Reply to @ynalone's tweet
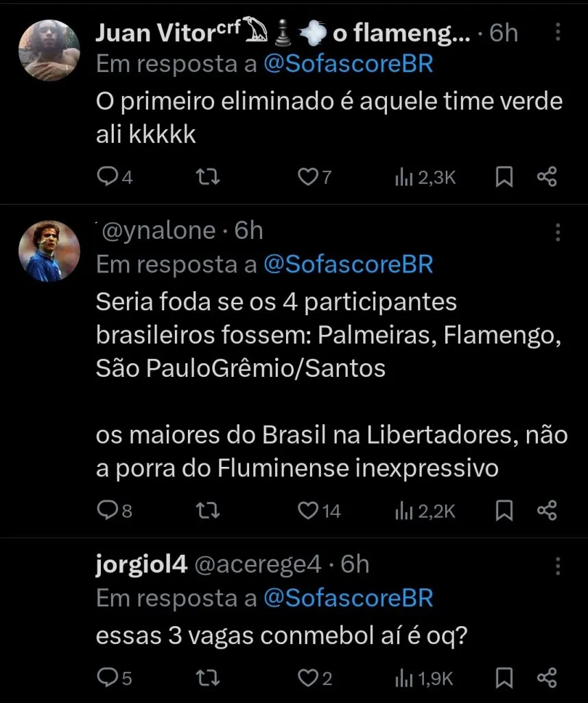This screenshot has width=588, height=703. click(107, 510)
